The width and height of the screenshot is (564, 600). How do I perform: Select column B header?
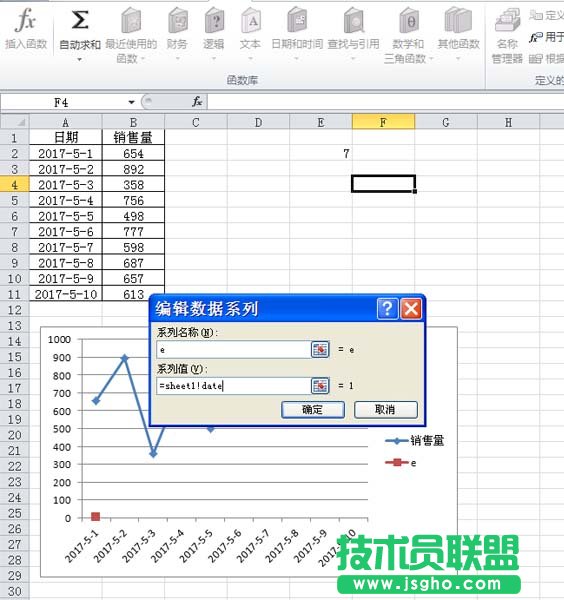pyautogui.click(x=133, y=122)
